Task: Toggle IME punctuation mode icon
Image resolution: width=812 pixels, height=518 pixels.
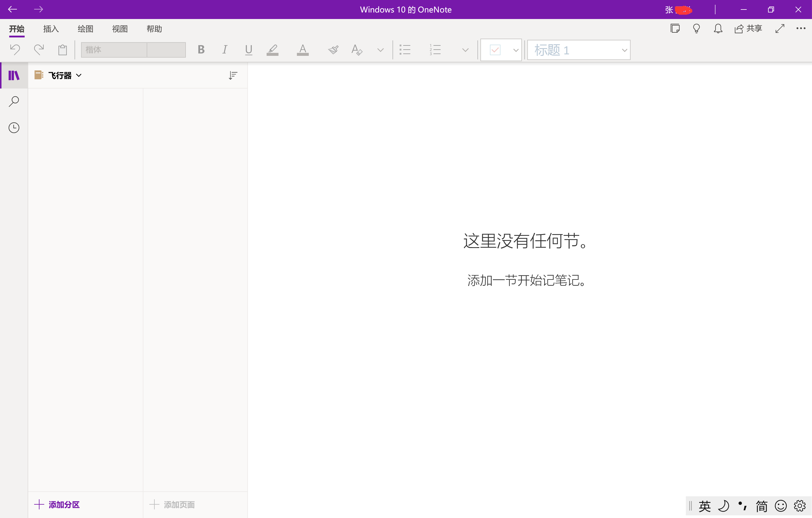Action: 742,506
